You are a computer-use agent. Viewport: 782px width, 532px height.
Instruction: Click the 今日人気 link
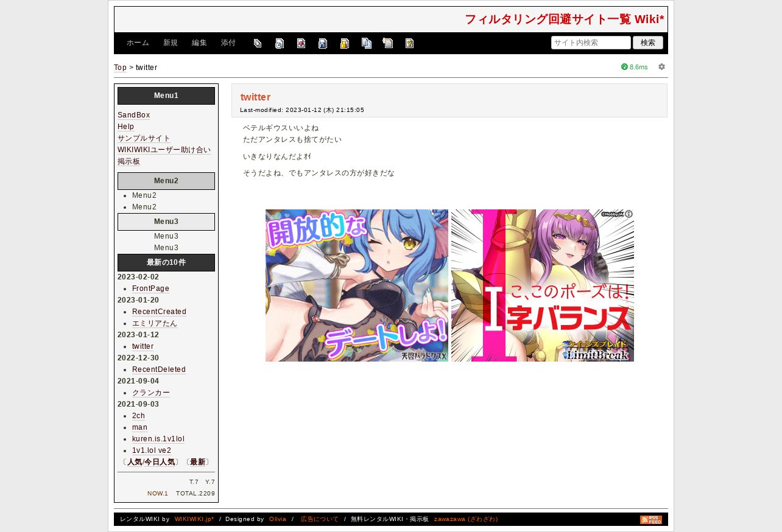pos(160,462)
